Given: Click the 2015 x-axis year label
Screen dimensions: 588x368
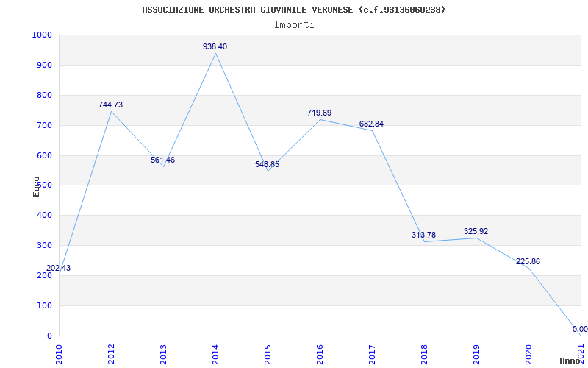Looking at the screenshot, I should [268, 355].
